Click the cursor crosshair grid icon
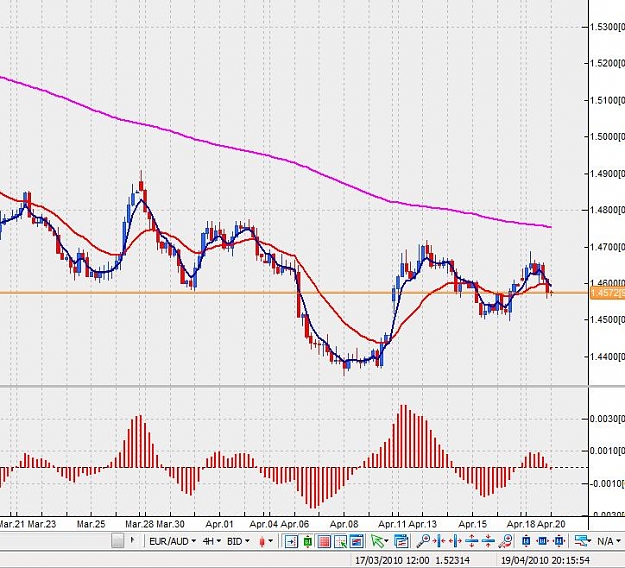625x568 pixels. [340, 541]
